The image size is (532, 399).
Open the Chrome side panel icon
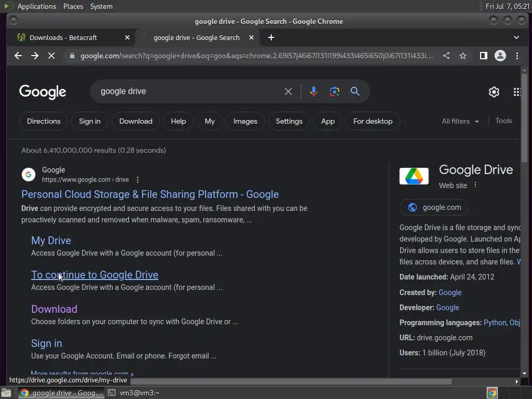pos(484,56)
